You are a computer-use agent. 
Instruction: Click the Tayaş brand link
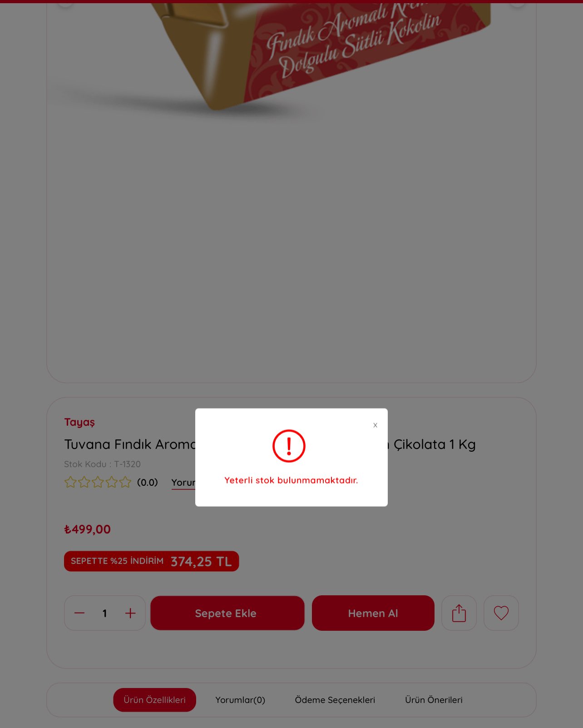coord(79,422)
